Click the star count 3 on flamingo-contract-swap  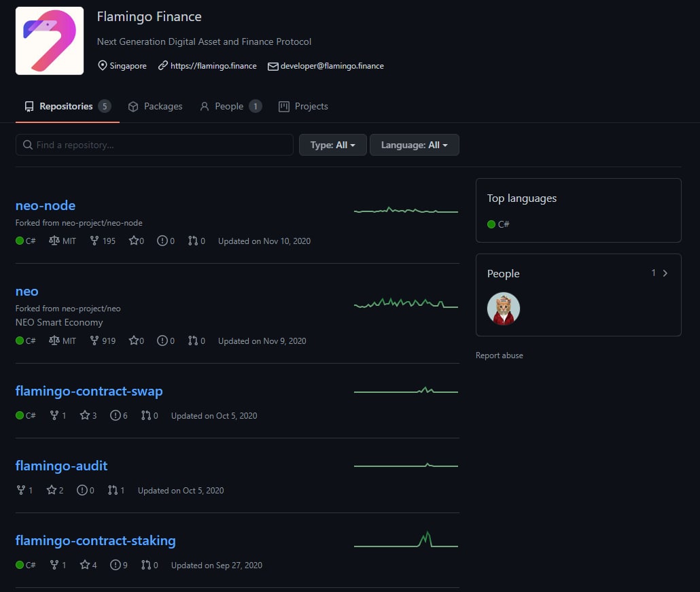[94, 416]
